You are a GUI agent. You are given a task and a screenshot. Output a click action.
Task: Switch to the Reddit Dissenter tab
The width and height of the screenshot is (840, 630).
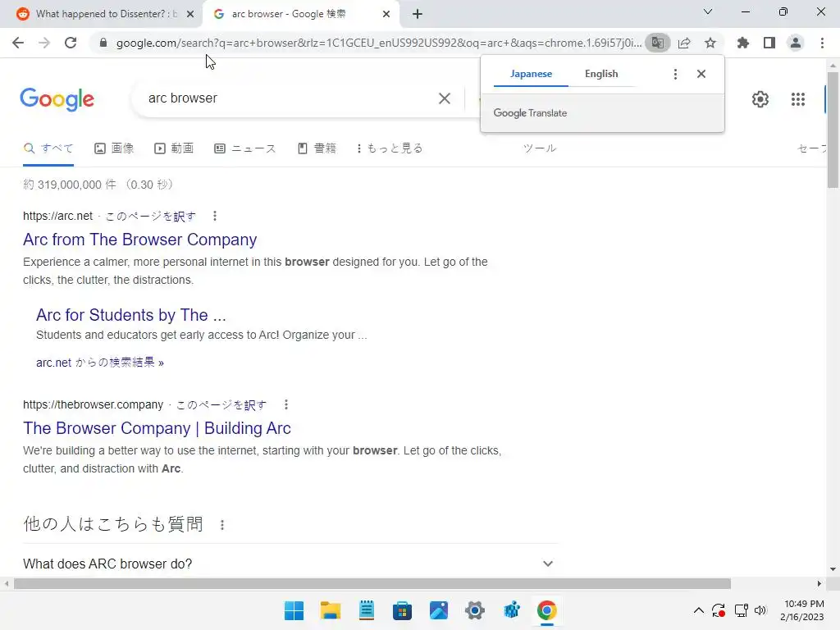tap(101, 14)
